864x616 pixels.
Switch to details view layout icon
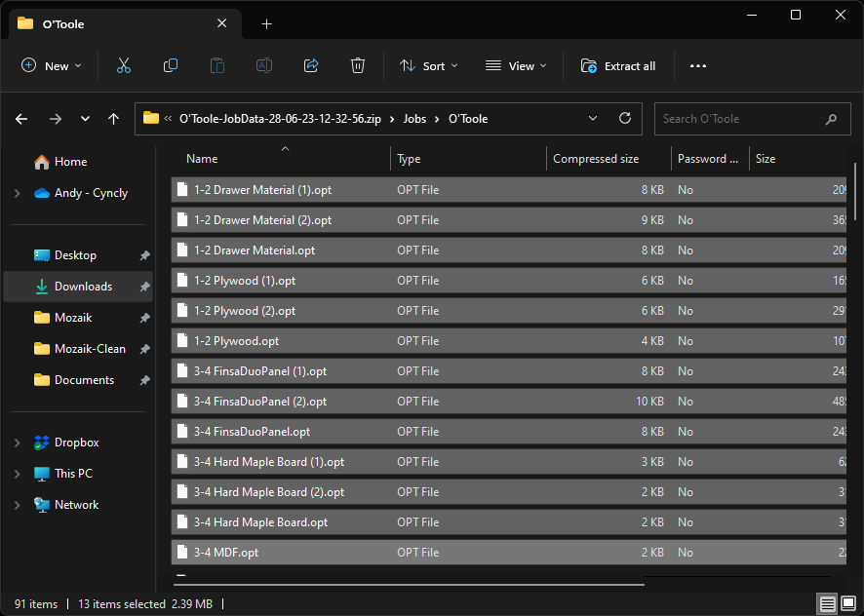pyautogui.click(x=827, y=604)
